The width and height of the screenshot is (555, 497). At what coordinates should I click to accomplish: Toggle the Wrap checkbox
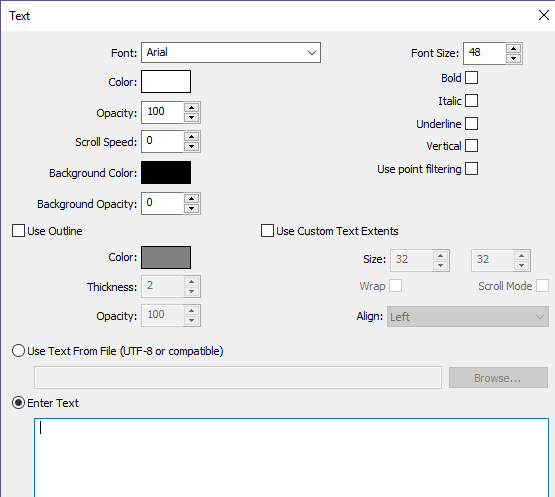click(x=395, y=285)
